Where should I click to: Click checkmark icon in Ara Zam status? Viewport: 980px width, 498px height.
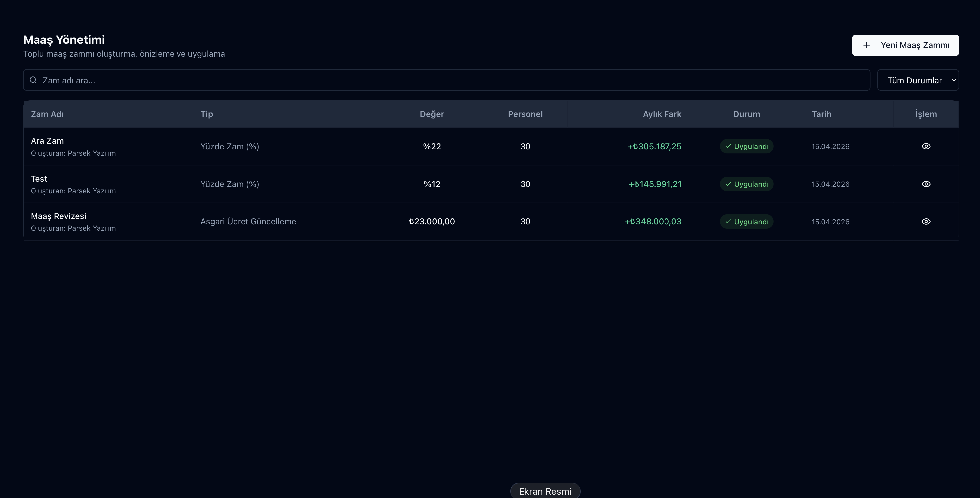pos(728,146)
